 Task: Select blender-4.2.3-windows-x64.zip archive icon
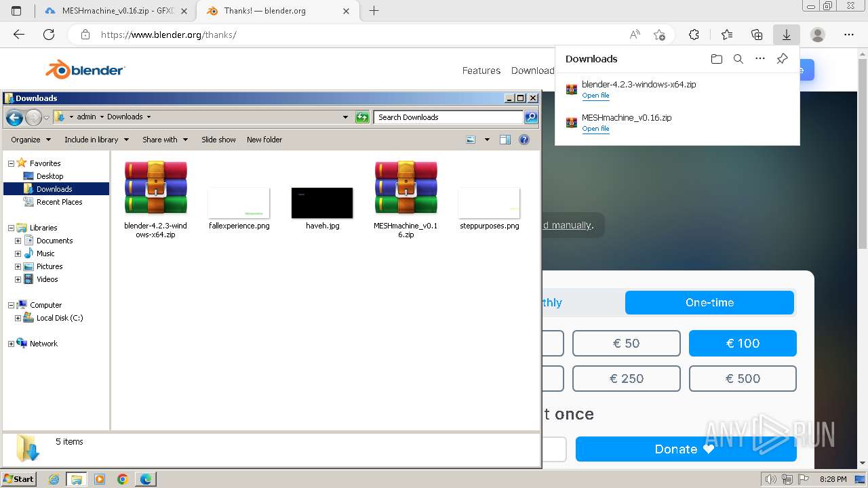(155, 188)
